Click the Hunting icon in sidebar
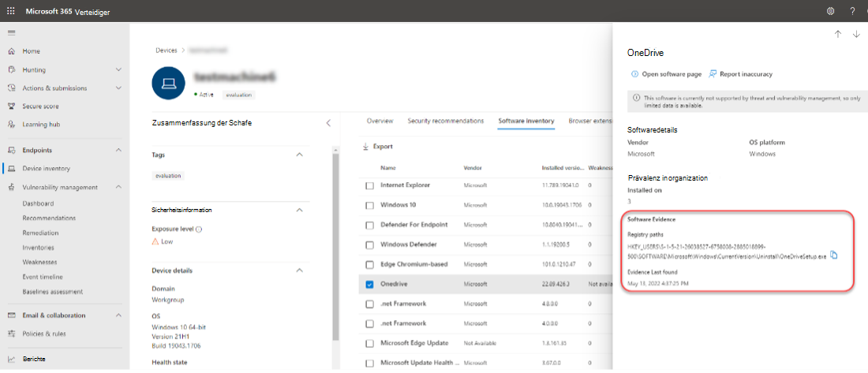 pos(11,69)
